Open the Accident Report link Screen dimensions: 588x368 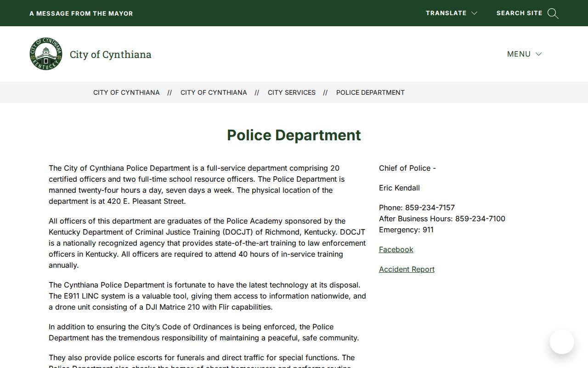[x=407, y=269]
